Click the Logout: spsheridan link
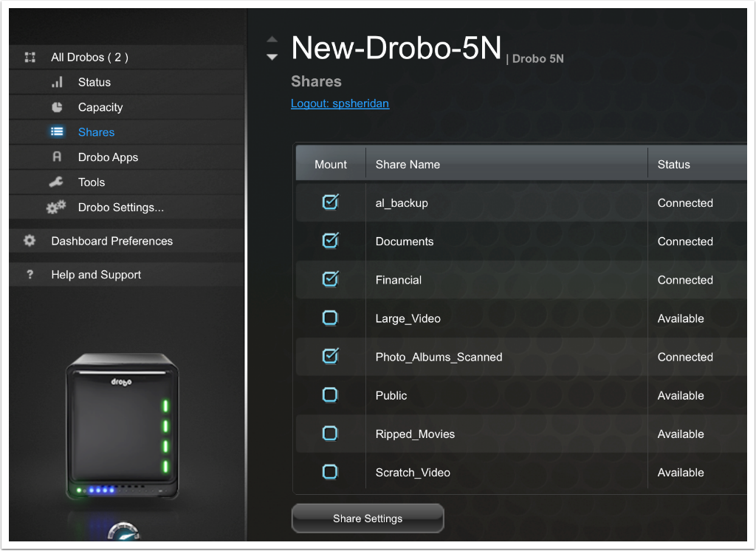The height and width of the screenshot is (551, 756). pyautogui.click(x=340, y=103)
